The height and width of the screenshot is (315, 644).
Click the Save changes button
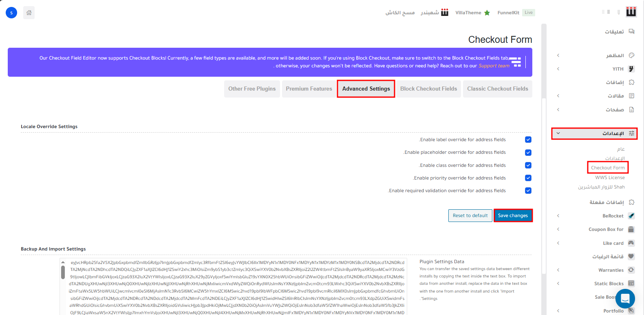513,215
